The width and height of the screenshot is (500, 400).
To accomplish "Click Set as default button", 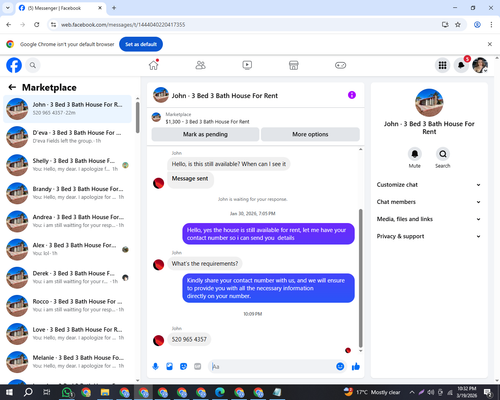I will click(x=141, y=44).
